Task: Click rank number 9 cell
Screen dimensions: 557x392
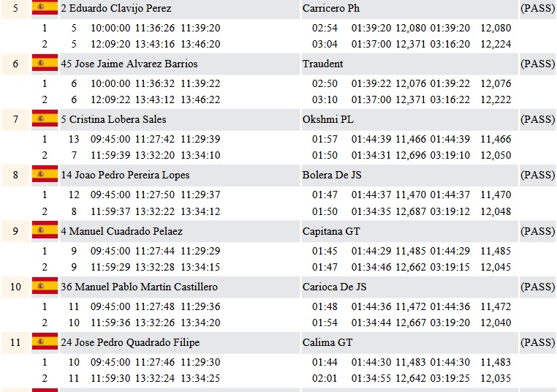Action: (x=15, y=231)
